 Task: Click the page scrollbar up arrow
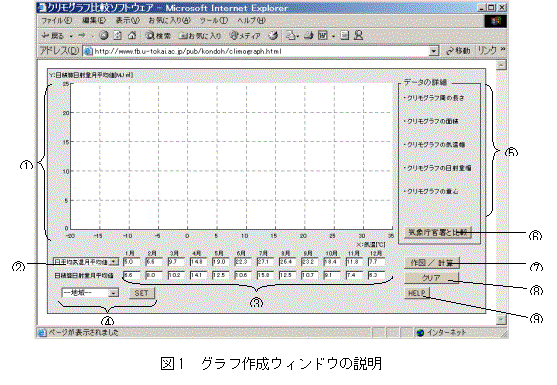[x=501, y=65]
